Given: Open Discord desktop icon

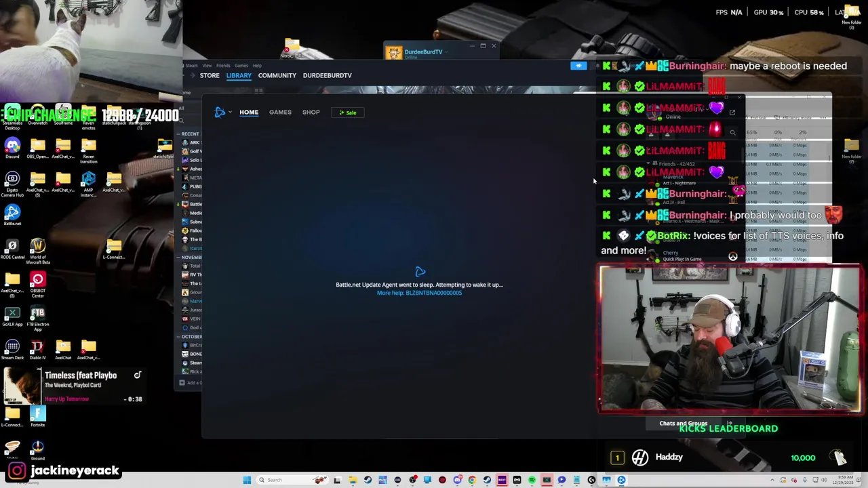Looking at the screenshot, I should click(x=12, y=148).
